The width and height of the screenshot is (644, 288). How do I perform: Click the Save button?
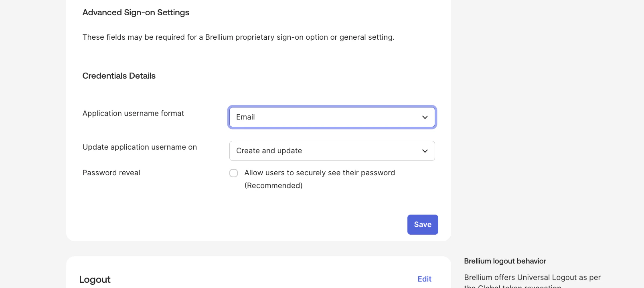point(423,225)
